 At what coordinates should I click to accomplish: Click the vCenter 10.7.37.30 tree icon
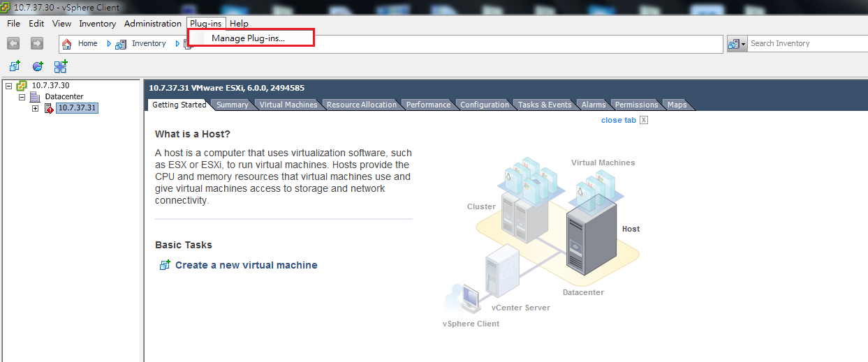pyautogui.click(x=22, y=86)
